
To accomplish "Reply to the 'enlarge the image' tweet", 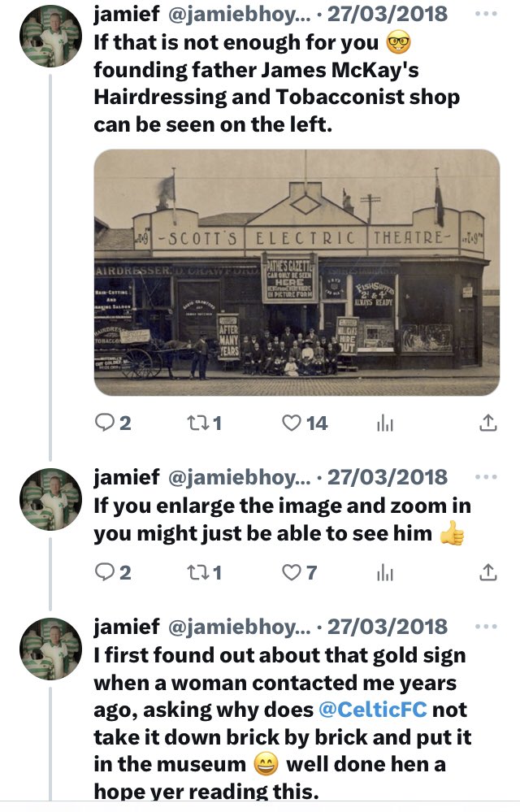I will coord(113,573).
